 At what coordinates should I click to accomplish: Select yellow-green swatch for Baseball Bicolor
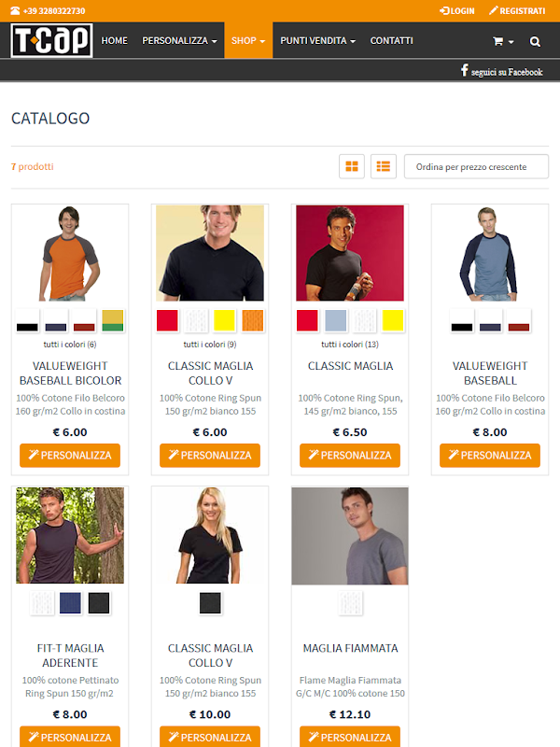tap(113, 320)
